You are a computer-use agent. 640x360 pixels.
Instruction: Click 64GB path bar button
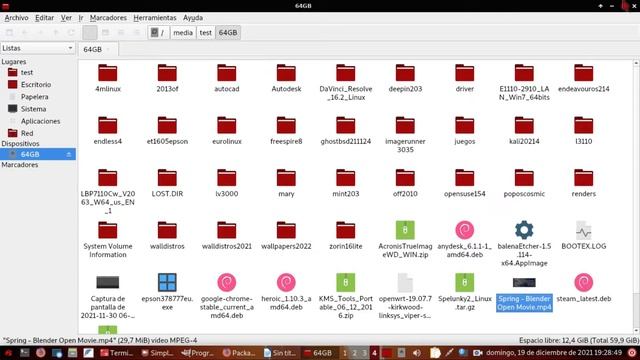(x=228, y=33)
